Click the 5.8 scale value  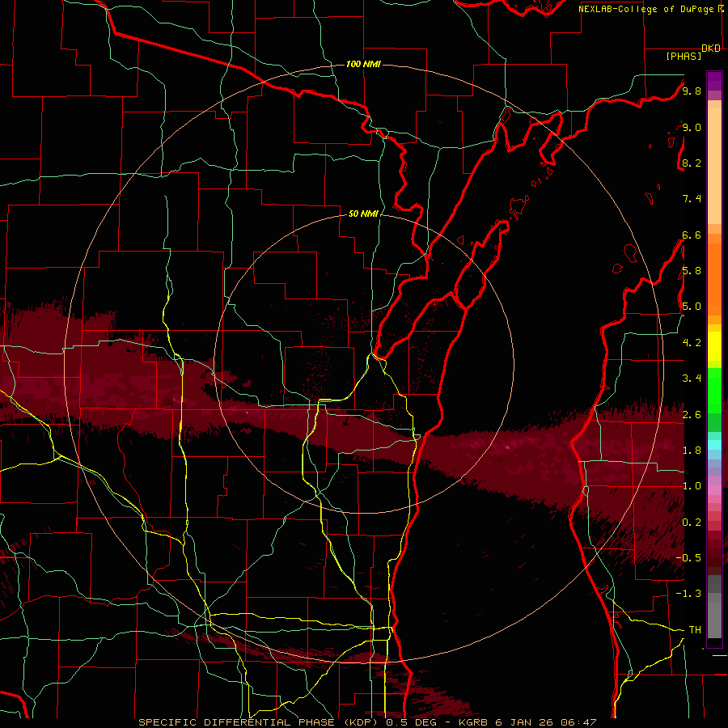click(692, 270)
